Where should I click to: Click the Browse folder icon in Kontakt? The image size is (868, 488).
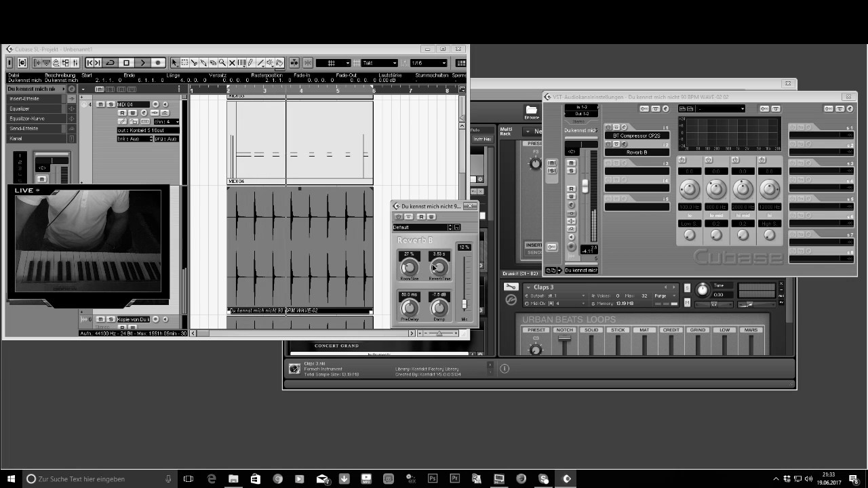tap(532, 110)
